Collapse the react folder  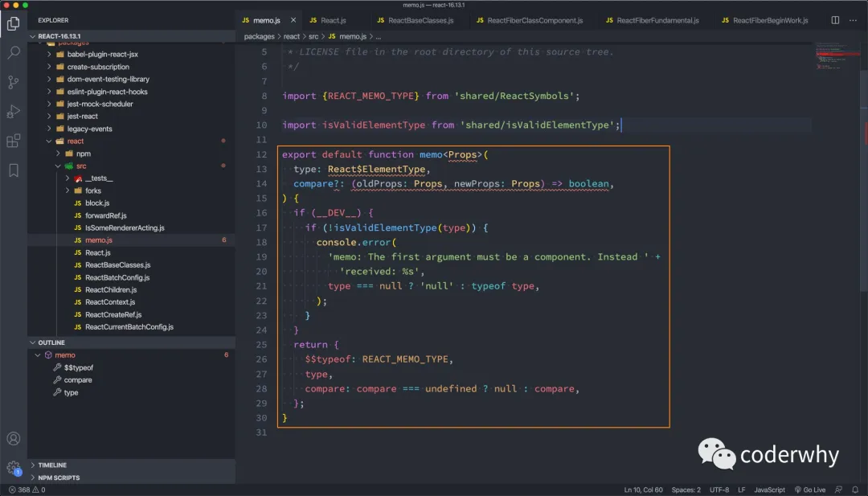pyautogui.click(x=131, y=141)
